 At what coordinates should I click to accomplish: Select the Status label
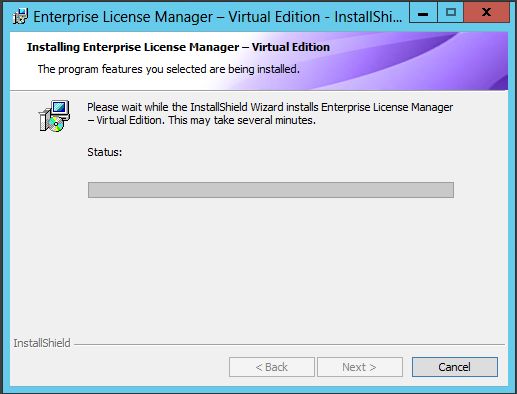105,152
